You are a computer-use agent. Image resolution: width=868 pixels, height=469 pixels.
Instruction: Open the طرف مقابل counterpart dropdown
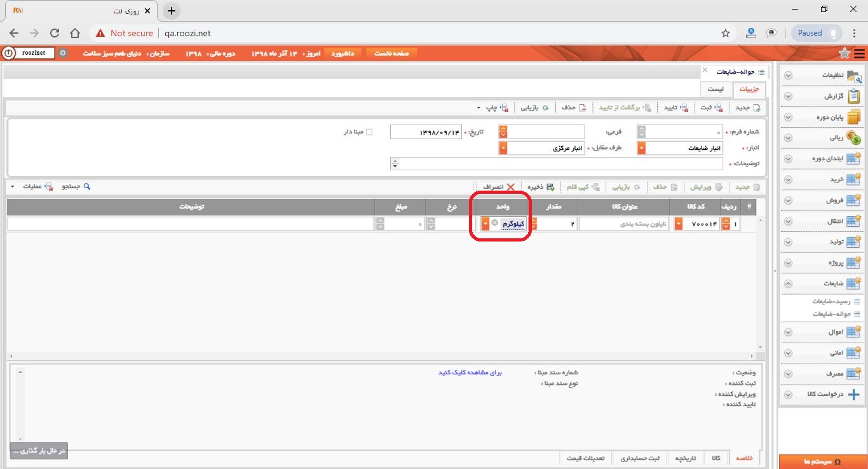point(503,148)
